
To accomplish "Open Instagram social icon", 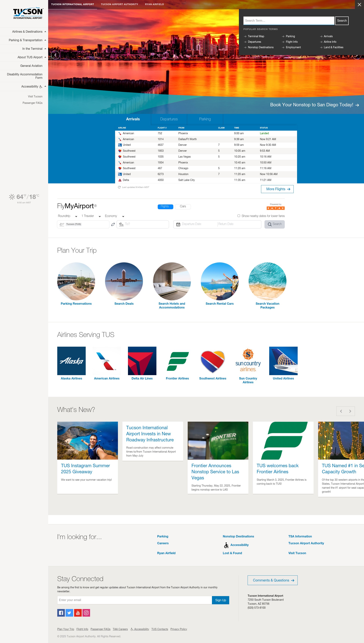I will (x=86, y=613).
